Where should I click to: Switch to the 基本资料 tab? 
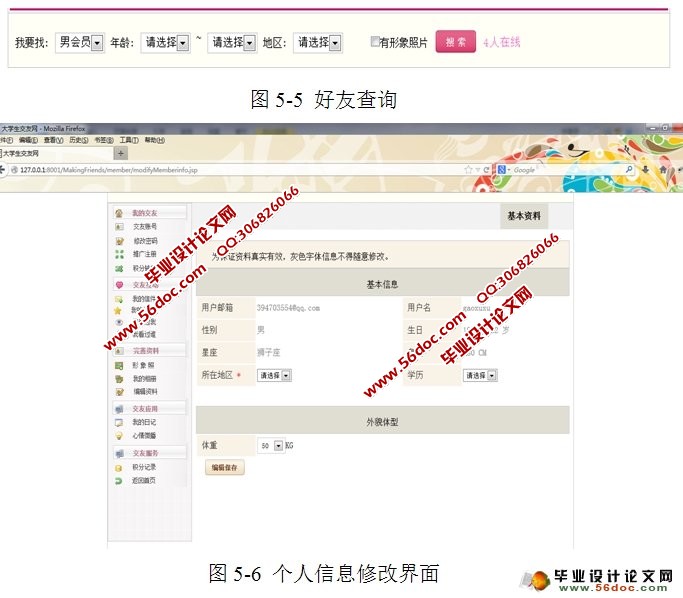pos(523,216)
